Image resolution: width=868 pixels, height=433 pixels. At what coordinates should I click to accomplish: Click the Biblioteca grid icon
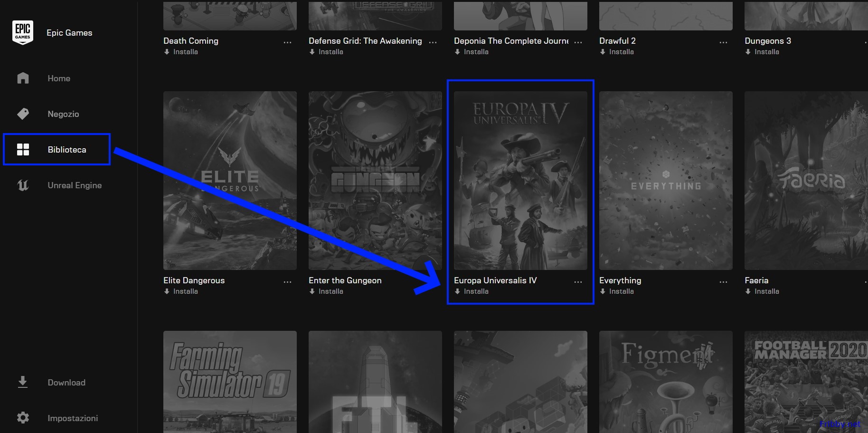(x=23, y=150)
